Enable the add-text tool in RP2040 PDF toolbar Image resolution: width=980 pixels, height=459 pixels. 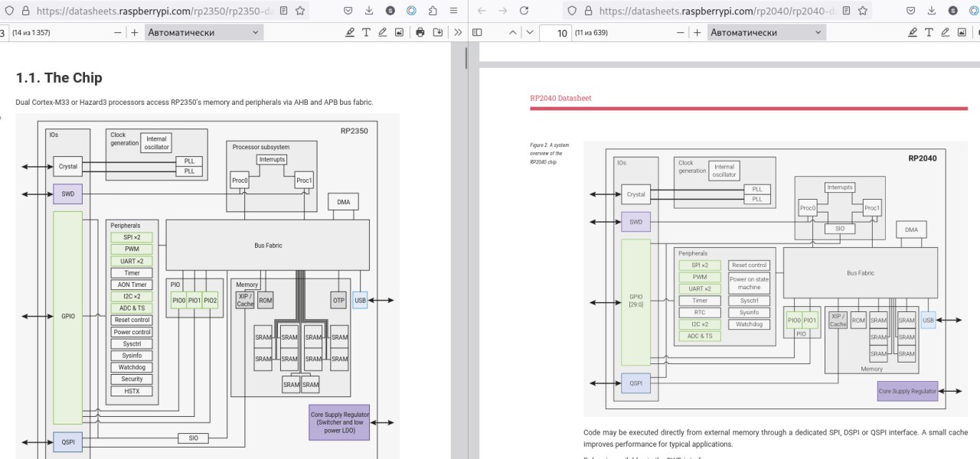point(929,32)
